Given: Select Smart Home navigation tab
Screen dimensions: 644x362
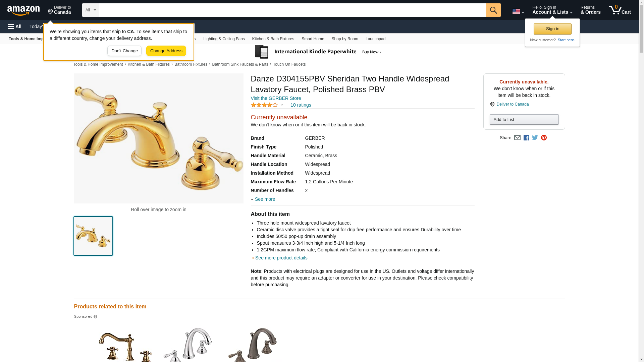Looking at the screenshot, I should point(313,39).
